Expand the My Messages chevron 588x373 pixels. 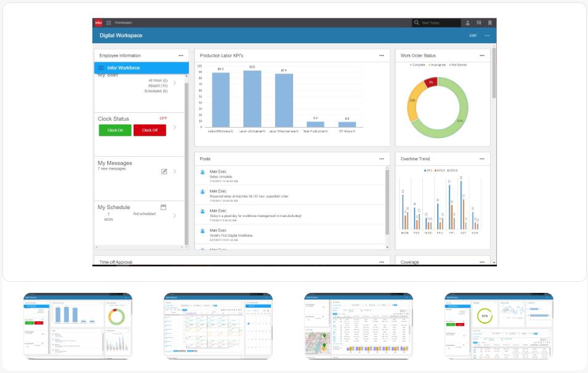tap(175, 171)
